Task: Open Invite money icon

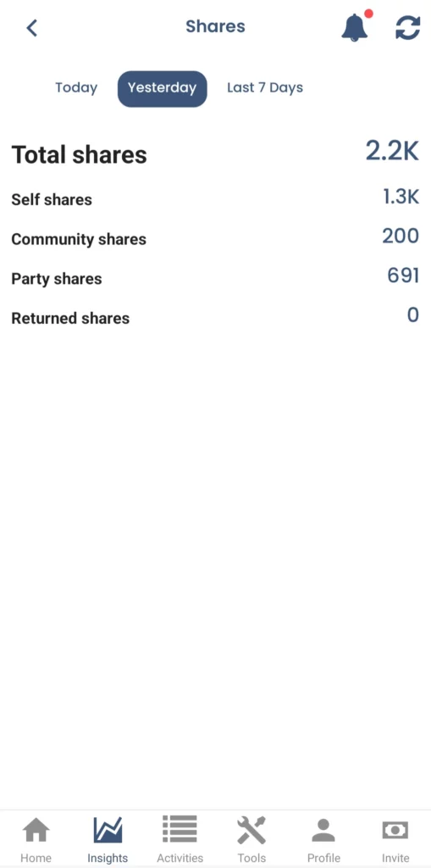Action: point(395,831)
